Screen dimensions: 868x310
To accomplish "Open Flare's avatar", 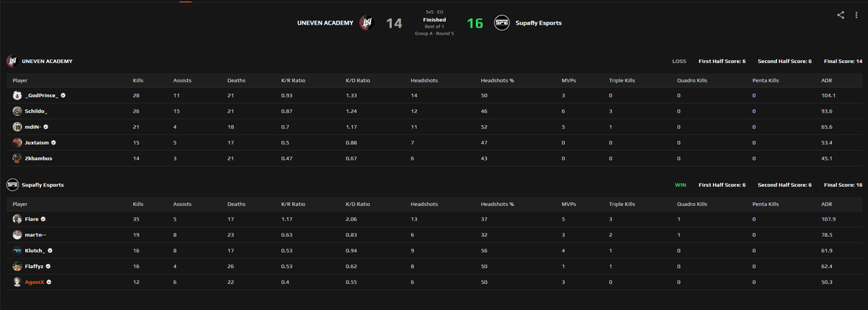I will [x=17, y=219].
